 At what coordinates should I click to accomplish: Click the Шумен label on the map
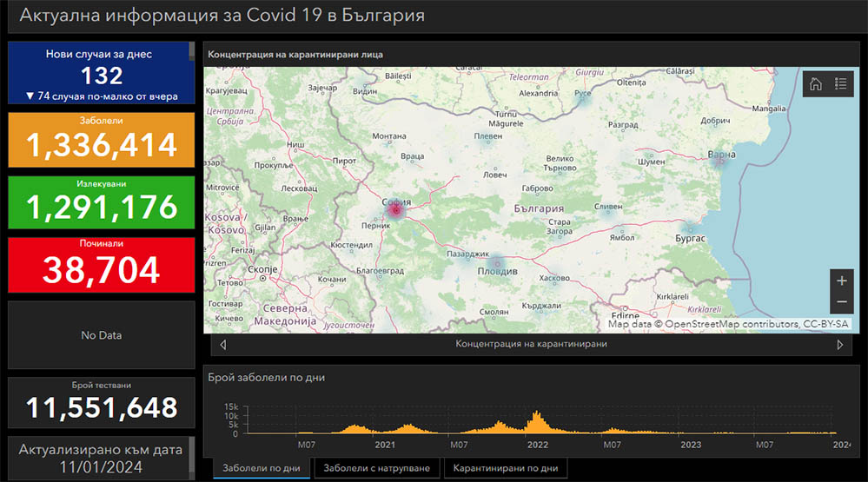pos(651,162)
